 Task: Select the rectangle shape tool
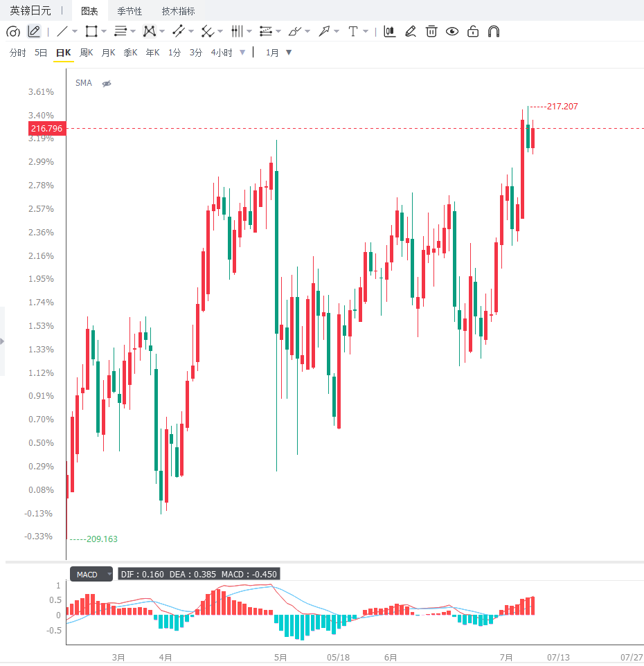tap(91, 31)
